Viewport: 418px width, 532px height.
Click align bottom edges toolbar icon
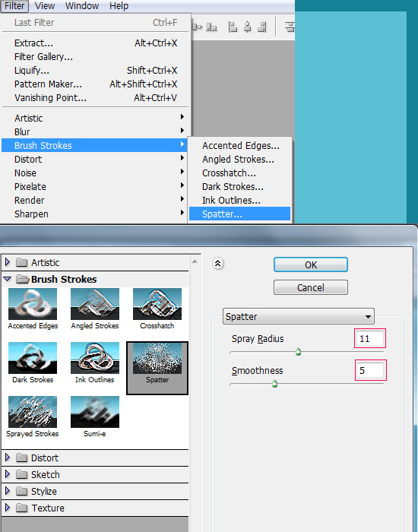click(x=212, y=27)
